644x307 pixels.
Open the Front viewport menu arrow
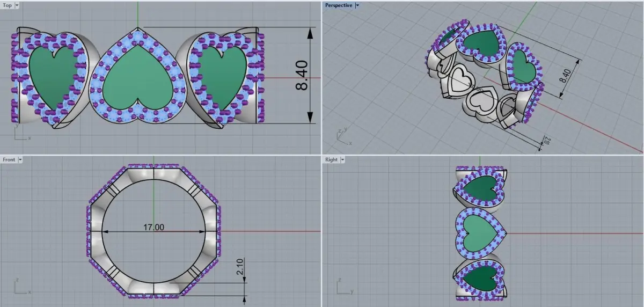tap(20, 159)
